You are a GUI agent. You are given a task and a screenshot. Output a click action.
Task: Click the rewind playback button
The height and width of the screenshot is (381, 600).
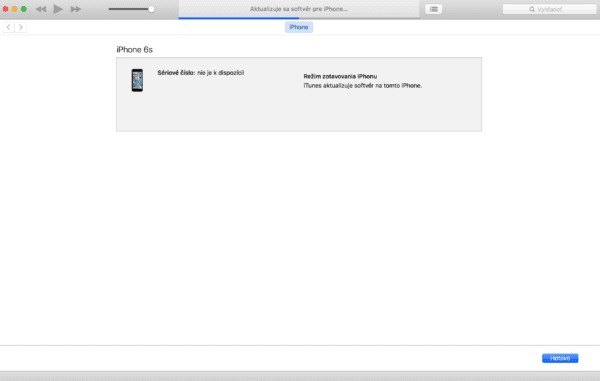tap(41, 9)
